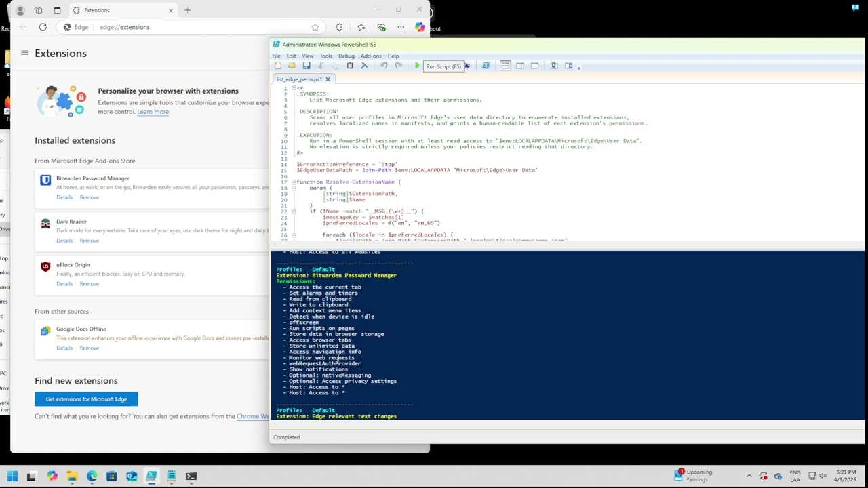Collapse the comment block at line 1

(293, 88)
